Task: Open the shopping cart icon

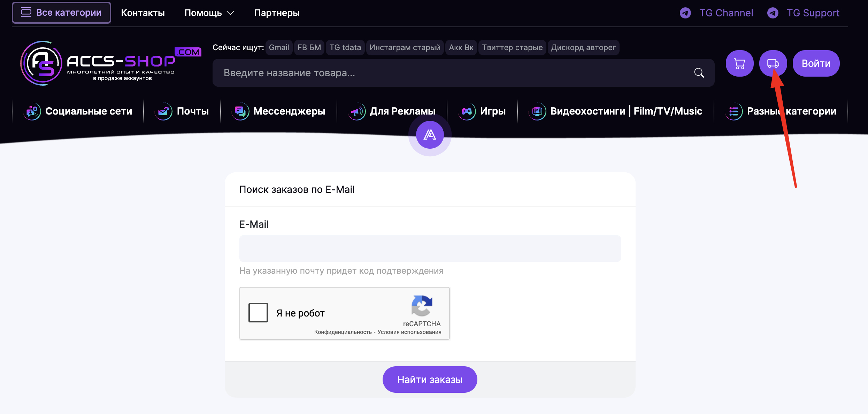Action: 739,63
